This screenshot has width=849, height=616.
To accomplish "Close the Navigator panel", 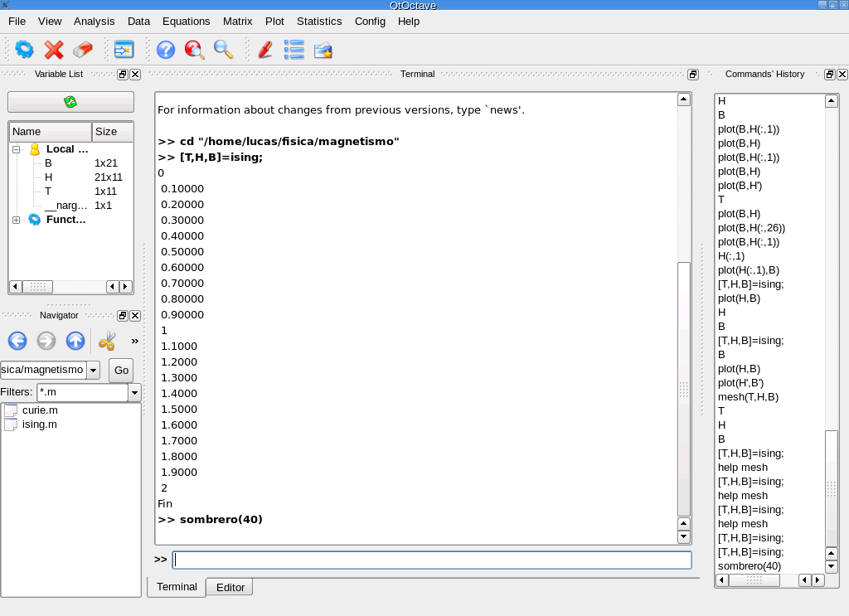I will coord(135,316).
